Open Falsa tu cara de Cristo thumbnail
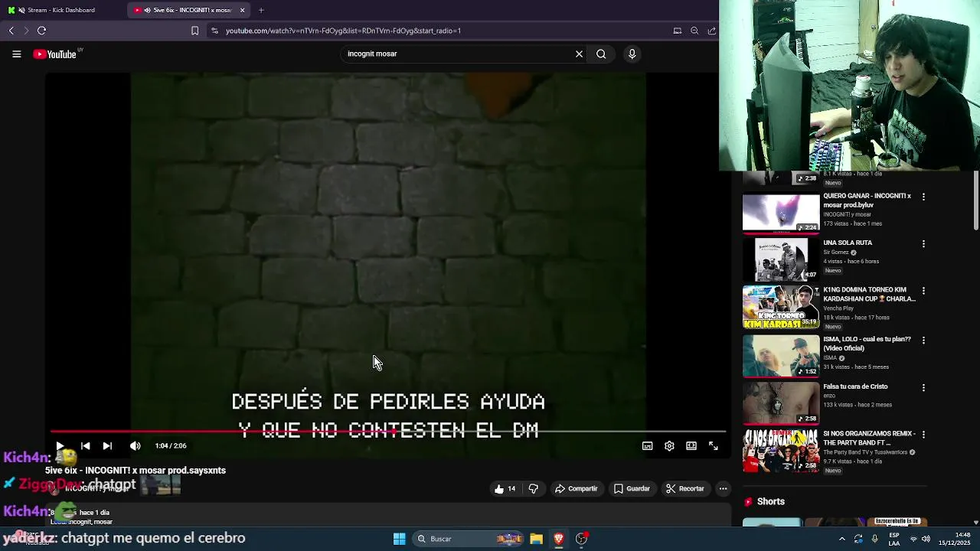Screen dimensions: 980x551 click(x=781, y=403)
